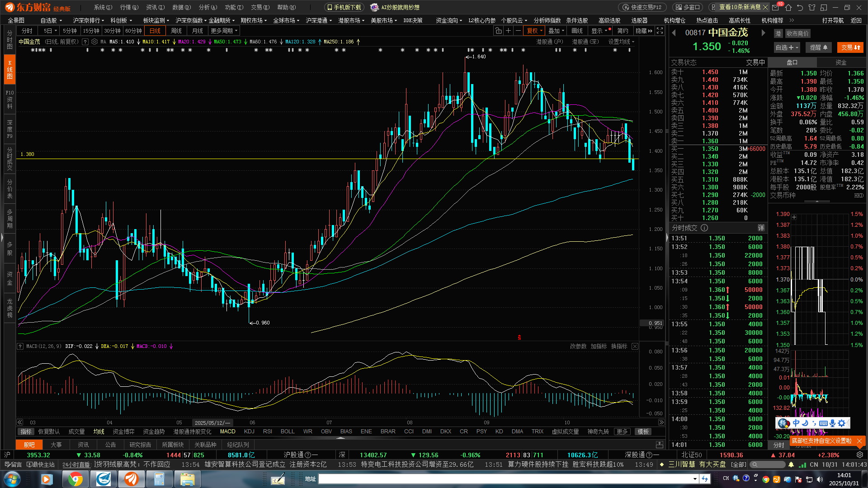The height and width of the screenshot is (488, 868).
Task: Select the KDJ indicator
Action: 249,432
